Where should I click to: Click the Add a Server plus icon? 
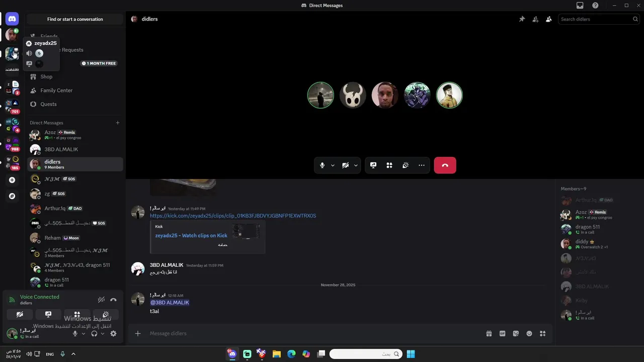pos(12,180)
